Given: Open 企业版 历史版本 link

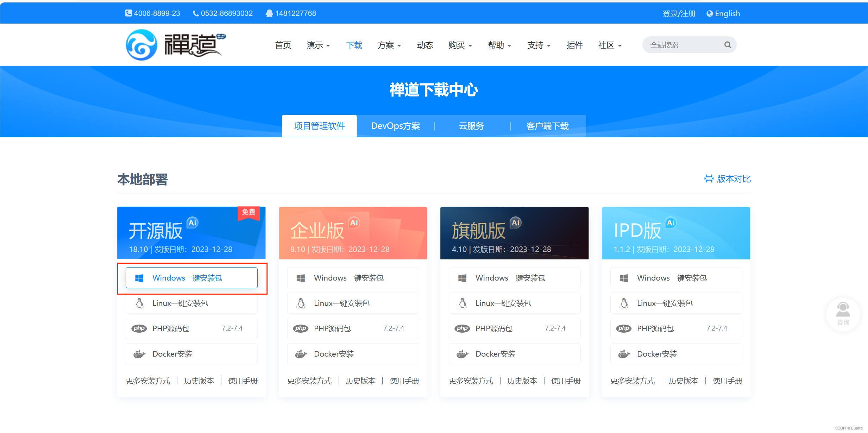Looking at the screenshot, I should (360, 381).
